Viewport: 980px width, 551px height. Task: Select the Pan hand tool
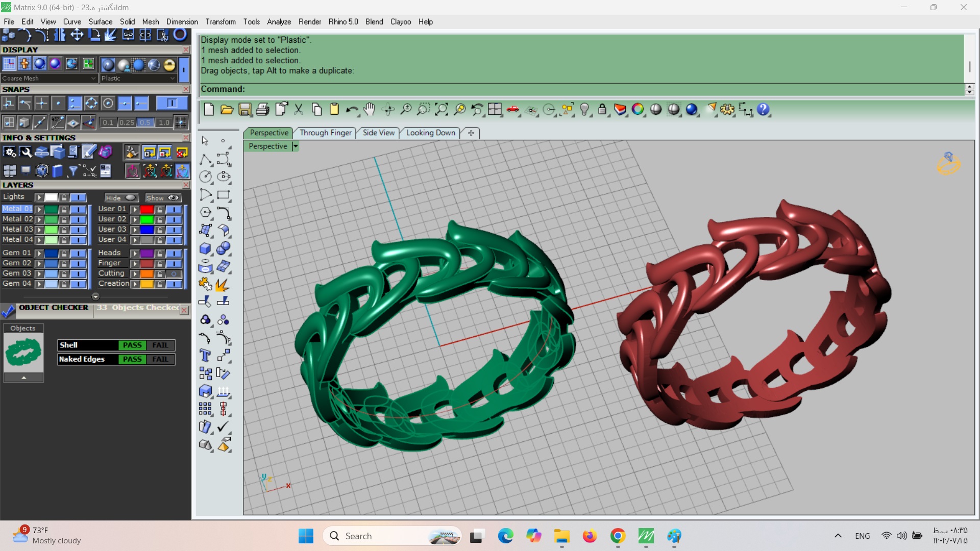point(369,109)
